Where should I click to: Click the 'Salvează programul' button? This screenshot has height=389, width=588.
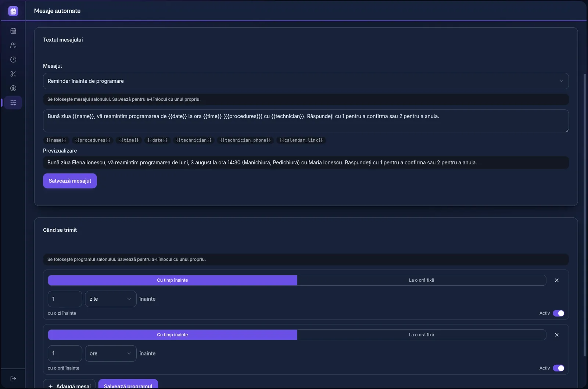pos(128,384)
